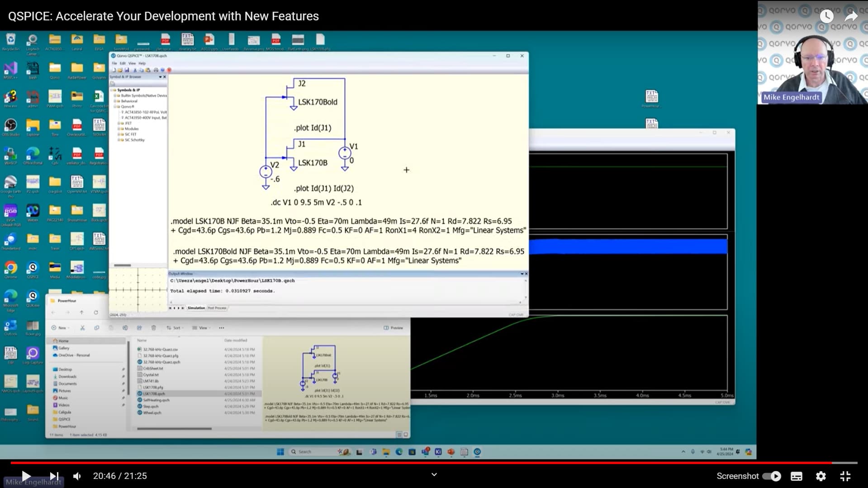The image size is (868, 488).
Task: Switch to the Simulation output tab
Action: 196,308
